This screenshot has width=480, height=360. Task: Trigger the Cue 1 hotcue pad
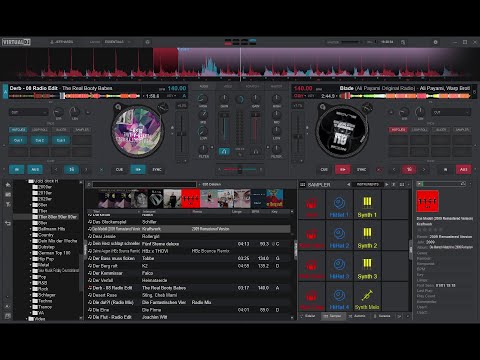(18, 140)
